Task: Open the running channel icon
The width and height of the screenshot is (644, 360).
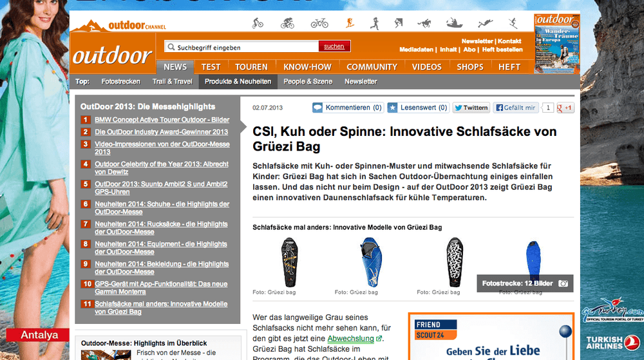Action: (x=375, y=23)
